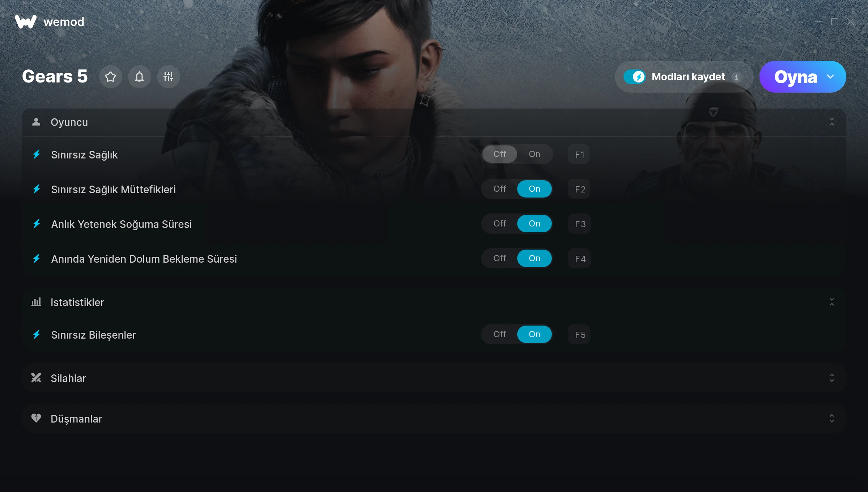The image size is (868, 492).
Task: Open the mod settings sliders icon
Action: pos(169,77)
